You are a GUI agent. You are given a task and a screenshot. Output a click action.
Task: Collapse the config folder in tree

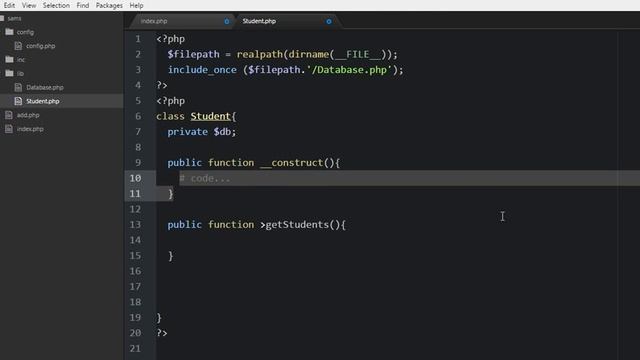(x=25, y=32)
